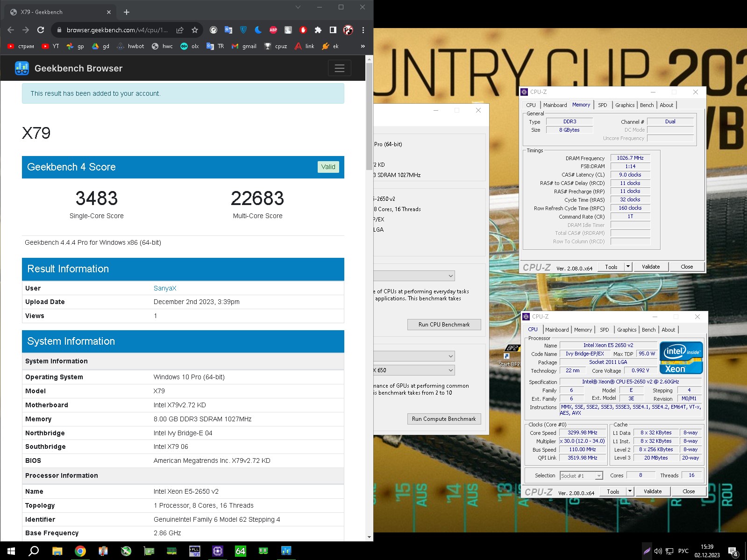The image size is (747, 560).
Task: Open the ABP Adblock Plus extension
Action: 273,30
